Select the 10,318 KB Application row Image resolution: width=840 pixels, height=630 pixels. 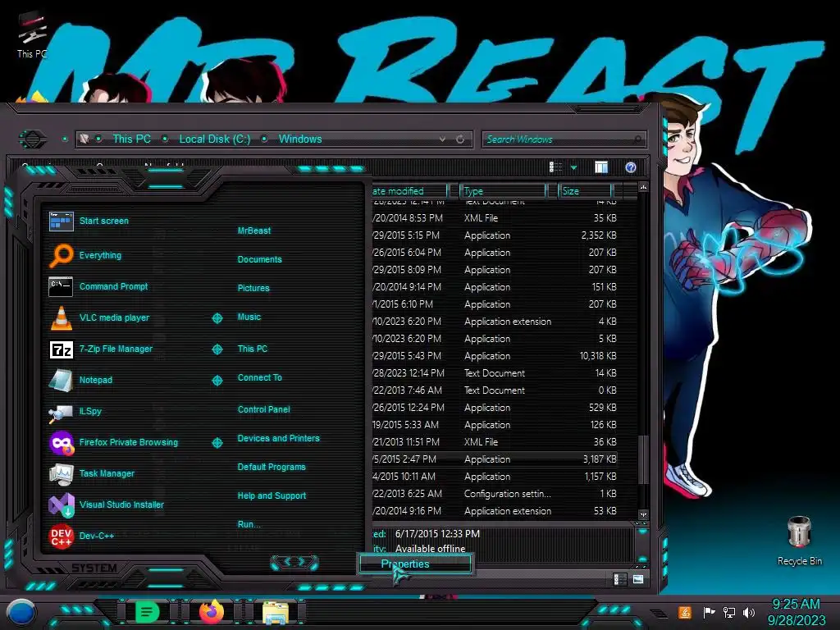pyautogui.click(x=495, y=356)
